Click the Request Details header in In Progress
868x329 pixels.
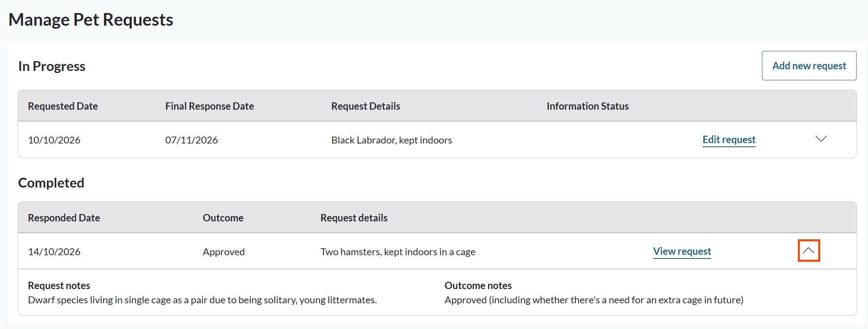pyautogui.click(x=366, y=106)
